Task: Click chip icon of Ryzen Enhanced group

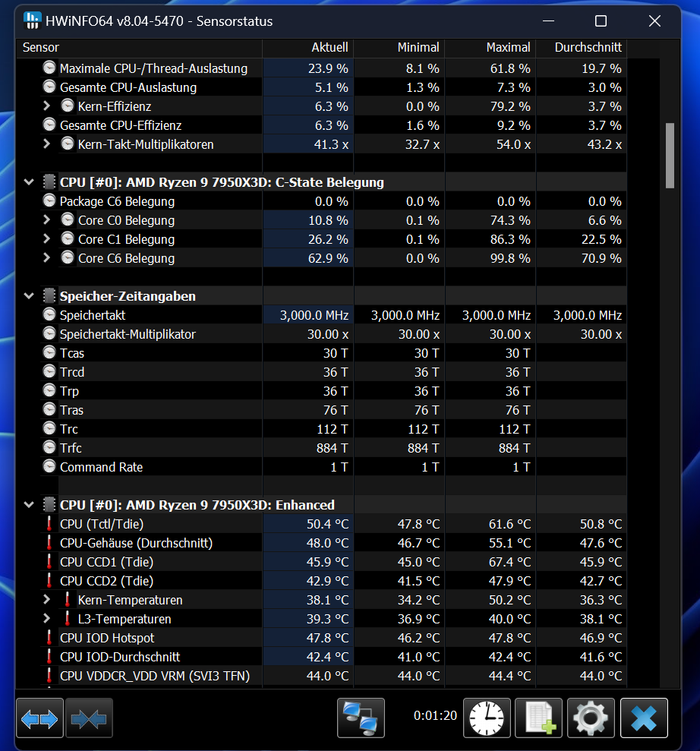Action: [x=49, y=505]
